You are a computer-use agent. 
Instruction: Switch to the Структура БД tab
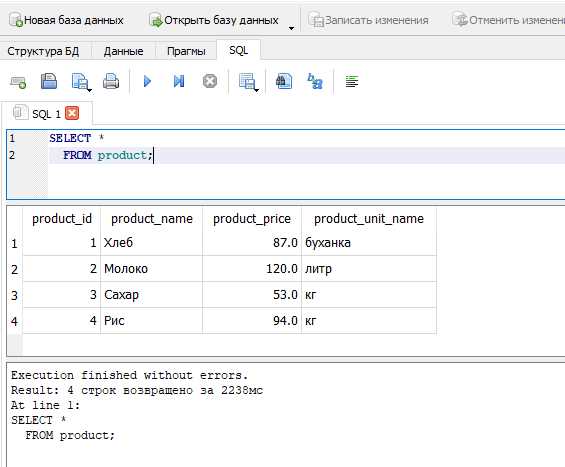pyautogui.click(x=43, y=51)
